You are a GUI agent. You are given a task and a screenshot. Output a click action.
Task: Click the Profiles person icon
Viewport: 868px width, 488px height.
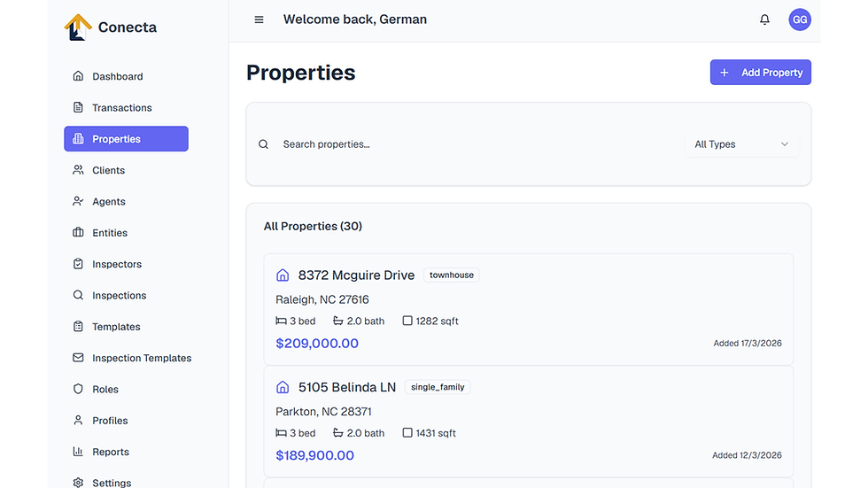coord(78,420)
